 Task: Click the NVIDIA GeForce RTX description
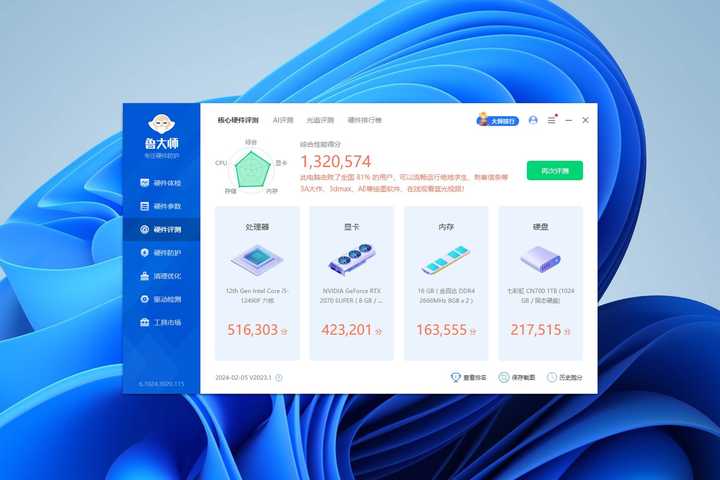tap(351, 295)
